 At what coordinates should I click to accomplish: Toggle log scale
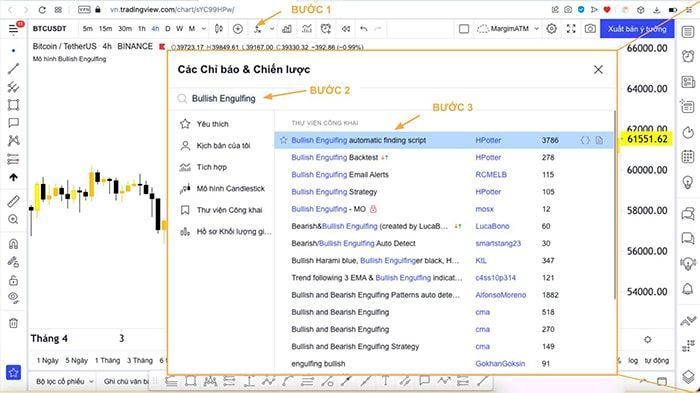(x=633, y=360)
